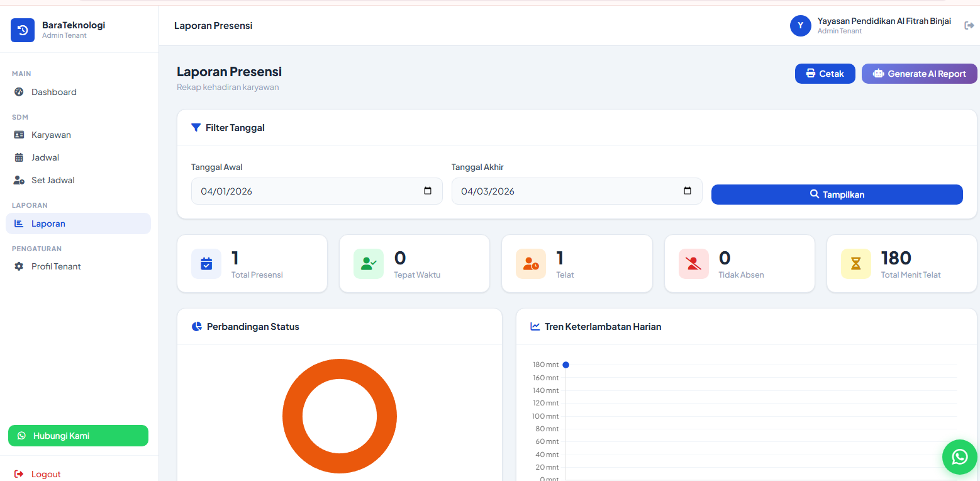Open Profil Tenant settings
Viewport: 980px width, 481px height.
point(56,266)
